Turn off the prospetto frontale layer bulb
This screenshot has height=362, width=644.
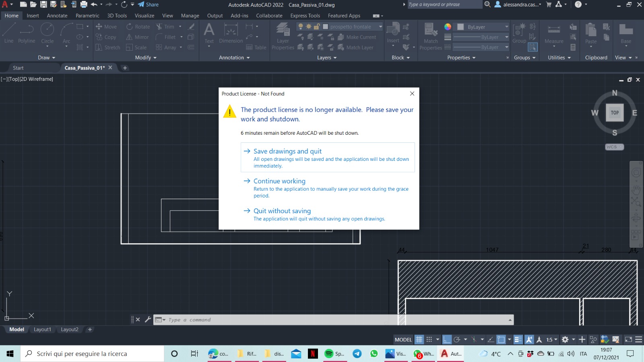pyautogui.click(x=300, y=27)
